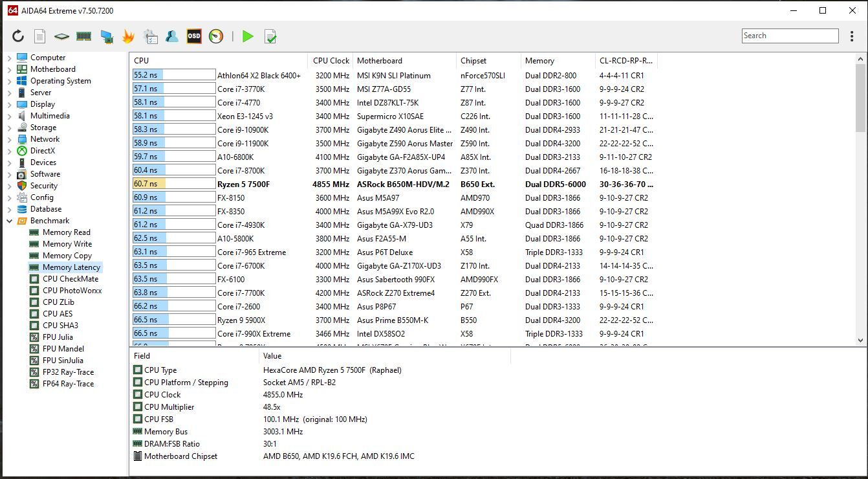Screen dimensions: 868x479
Task: Select Database in the sidebar tree
Action: point(46,209)
